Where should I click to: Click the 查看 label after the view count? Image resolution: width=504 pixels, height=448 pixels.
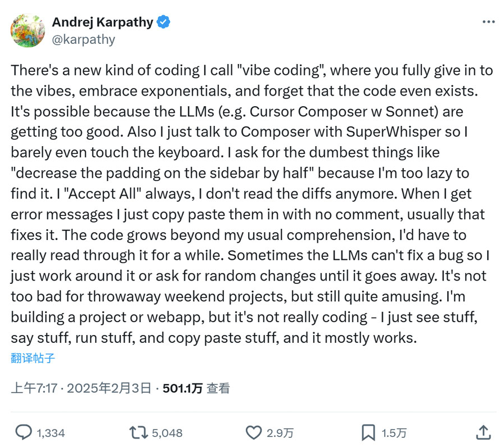click(218, 388)
